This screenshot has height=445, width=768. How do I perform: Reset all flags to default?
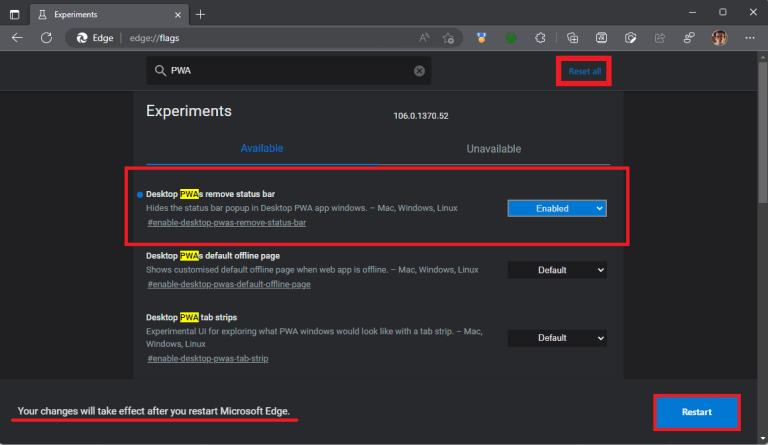tap(584, 71)
